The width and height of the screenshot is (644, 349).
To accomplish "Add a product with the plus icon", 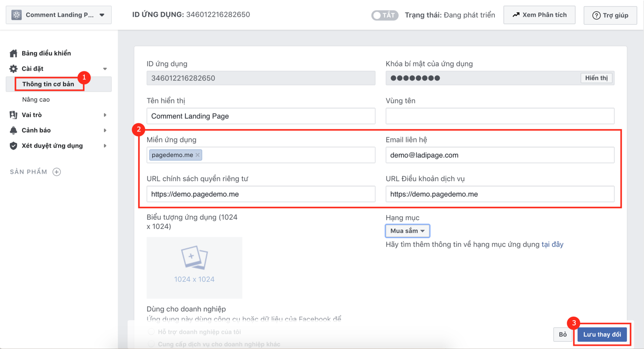I will pos(57,172).
